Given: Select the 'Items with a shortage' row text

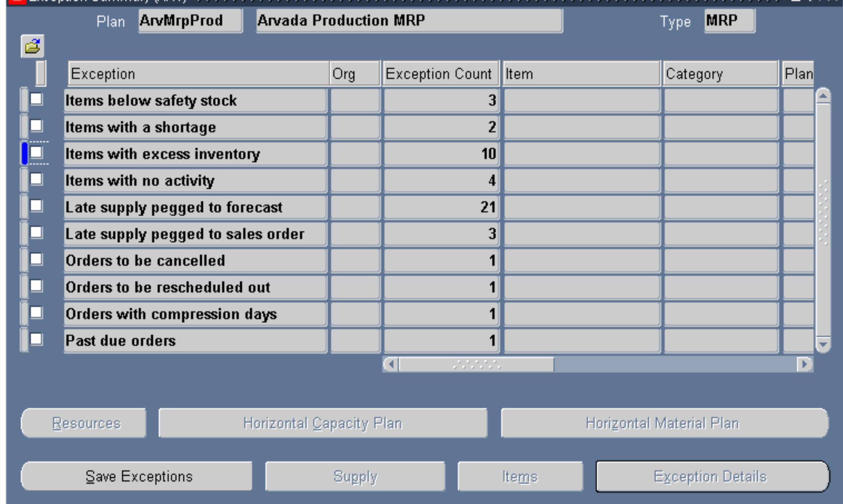Looking at the screenshot, I should [140, 127].
